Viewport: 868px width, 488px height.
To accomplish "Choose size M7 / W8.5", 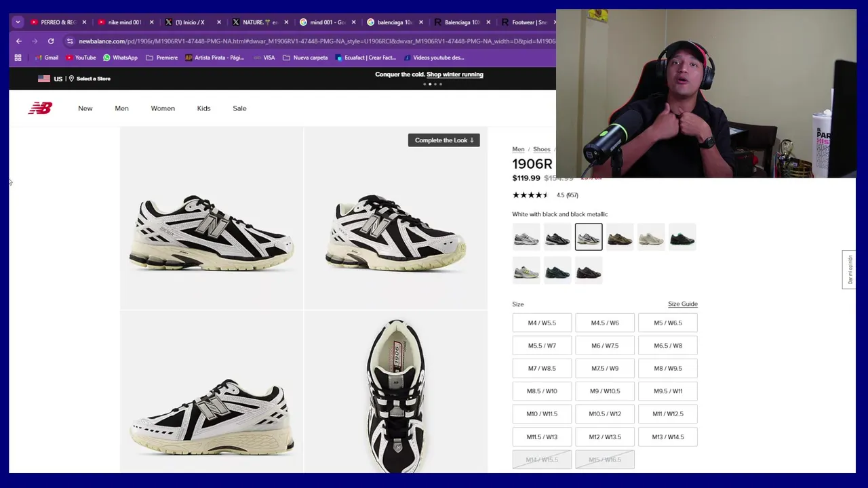I will coord(542,369).
